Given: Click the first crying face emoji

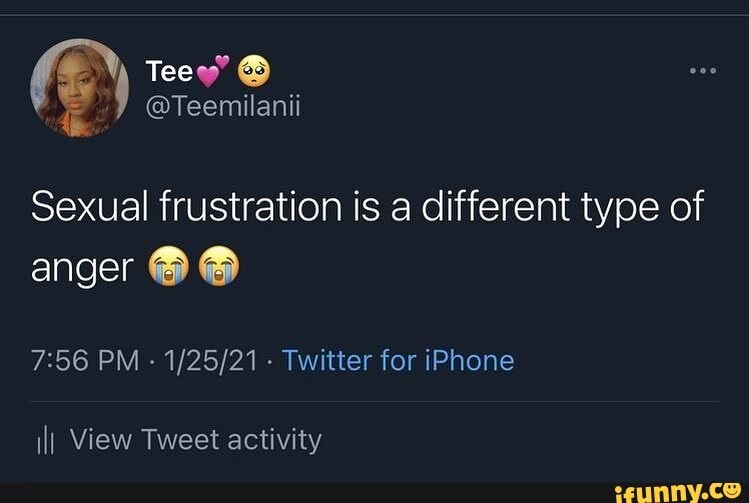Looking at the screenshot, I should [x=167, y=268].
